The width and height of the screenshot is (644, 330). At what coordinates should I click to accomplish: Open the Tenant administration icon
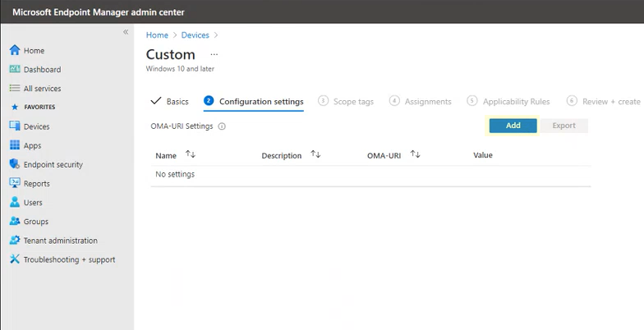(x=14, y=241)
